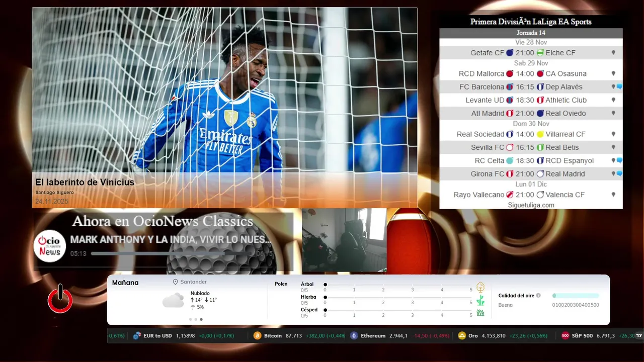The width and height of the screenshot is (644, 362).
Task: Select the RCD Mallorca crest
Action: [x=510, y=74]
